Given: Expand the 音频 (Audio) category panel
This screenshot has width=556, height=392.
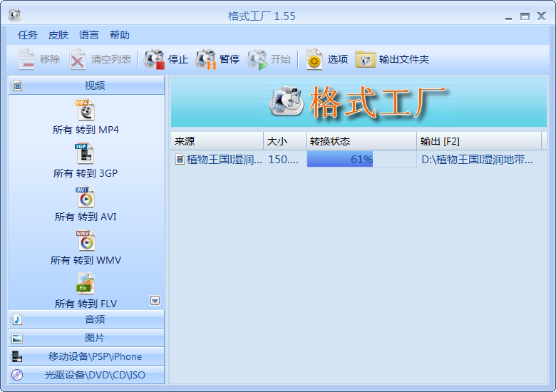Looking at the screenshot, I should 86,320.
